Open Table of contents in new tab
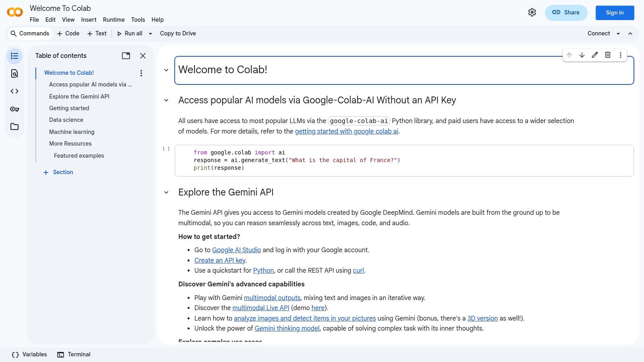The width and height of the screenshot is (644, 362). click(126, 56)
